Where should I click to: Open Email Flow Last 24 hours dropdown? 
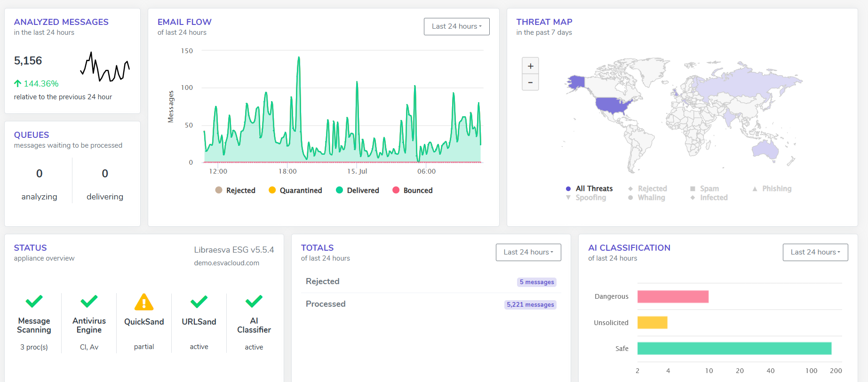click(x=456, y=26)
